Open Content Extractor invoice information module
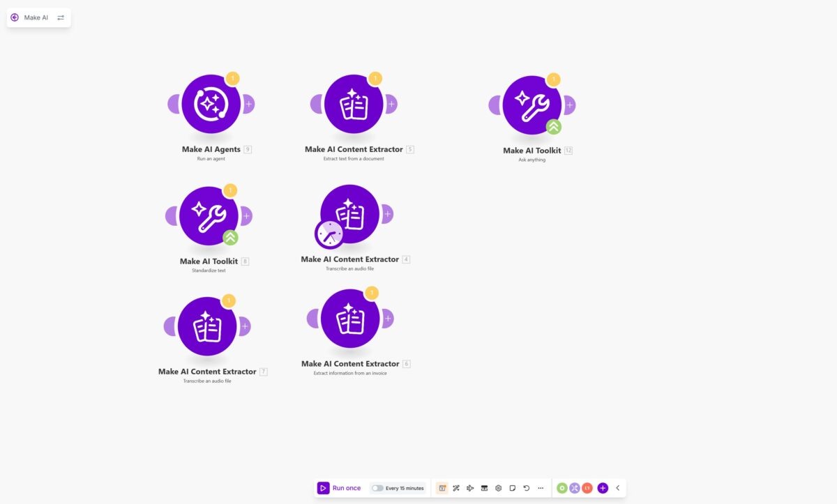Viewport: 837px width, 504px height. click(x=350, y=319)
